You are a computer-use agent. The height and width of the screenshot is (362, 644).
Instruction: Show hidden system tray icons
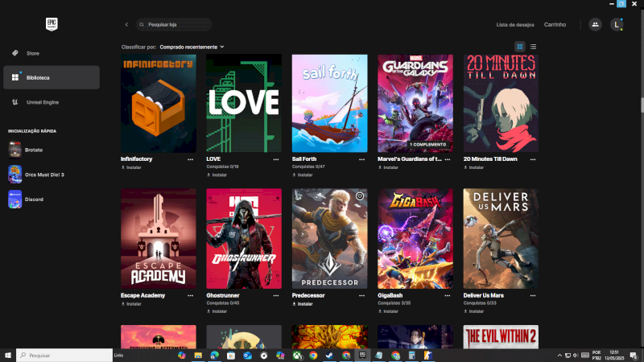pos(559,356)
